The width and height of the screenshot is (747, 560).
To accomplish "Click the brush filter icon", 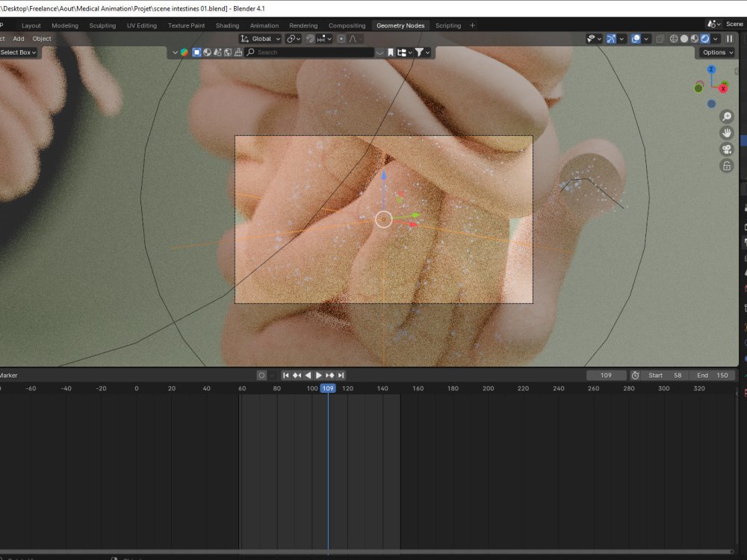I will click(238, 52).
